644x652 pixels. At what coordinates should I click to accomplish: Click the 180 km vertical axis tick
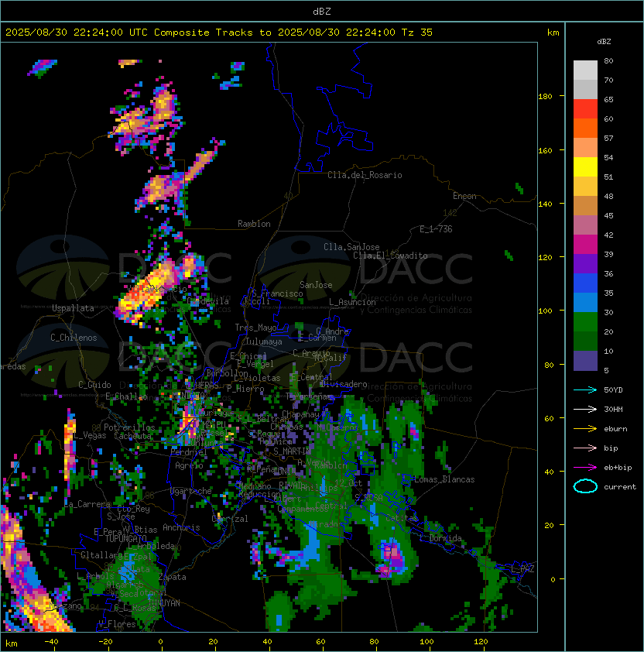click(545, 96)
